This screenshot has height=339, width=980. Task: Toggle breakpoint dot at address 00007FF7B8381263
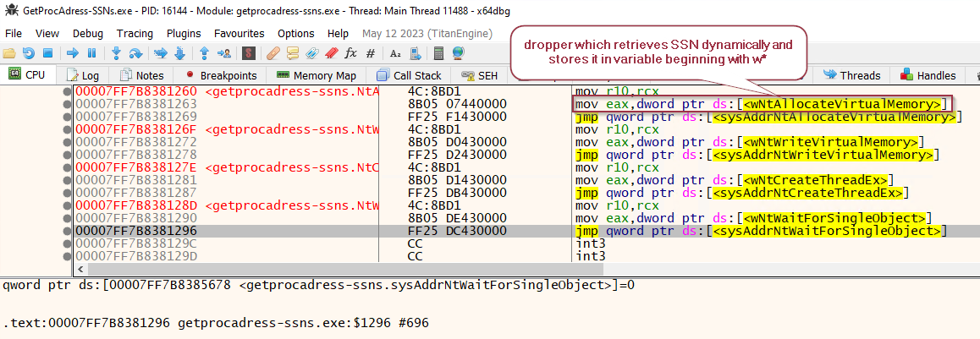[x=67, y=104]
